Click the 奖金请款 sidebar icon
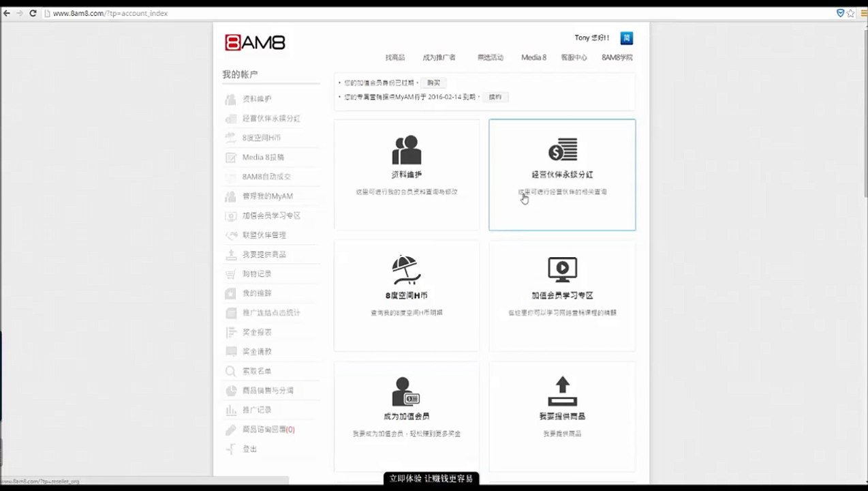This screenshot has width=868, height=491. pyautogui.click(x=230, y=352)
